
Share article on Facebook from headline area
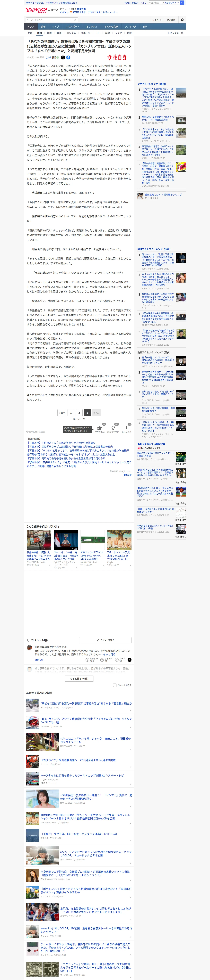click(68, 57)
